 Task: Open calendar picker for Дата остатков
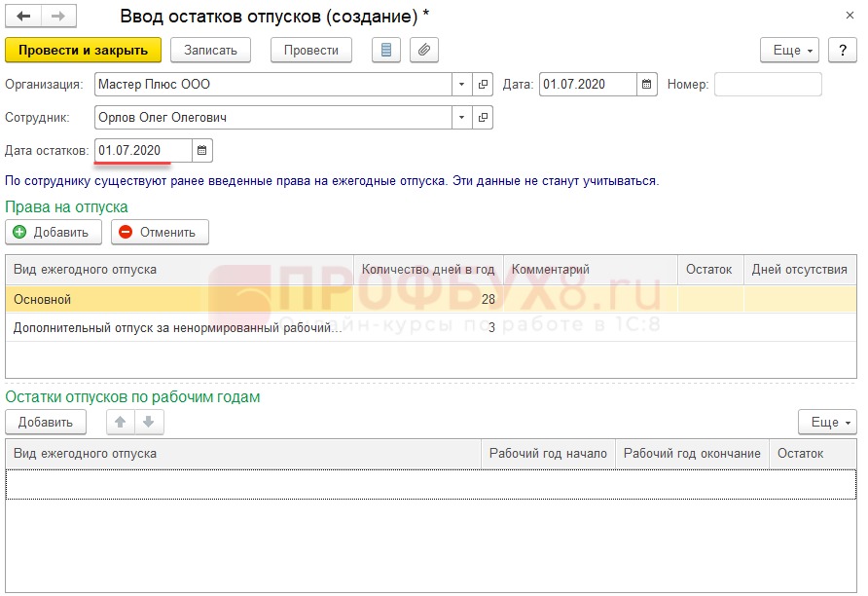click(x=202, y=151)
